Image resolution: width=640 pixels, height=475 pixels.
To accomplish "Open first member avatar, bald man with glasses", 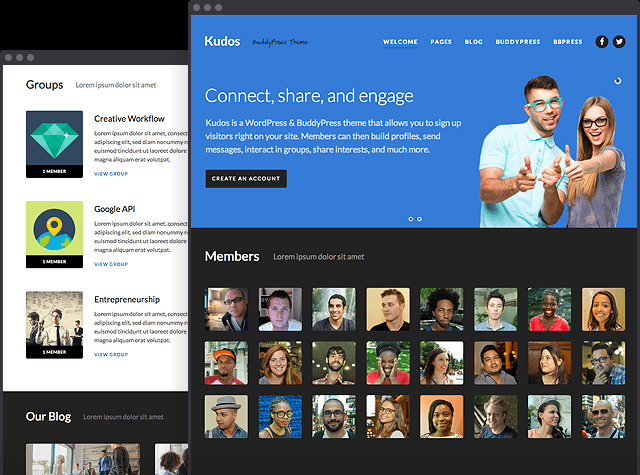I will tap(226, 309).
